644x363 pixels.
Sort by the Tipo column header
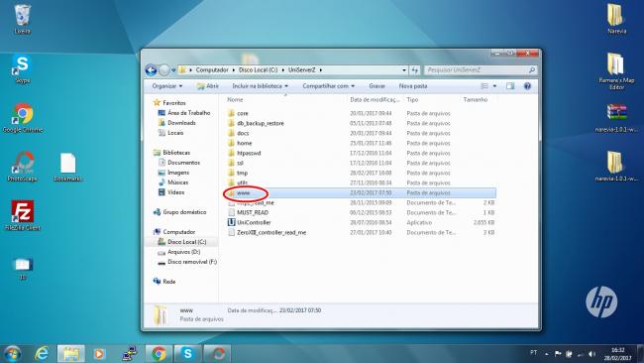412,99
